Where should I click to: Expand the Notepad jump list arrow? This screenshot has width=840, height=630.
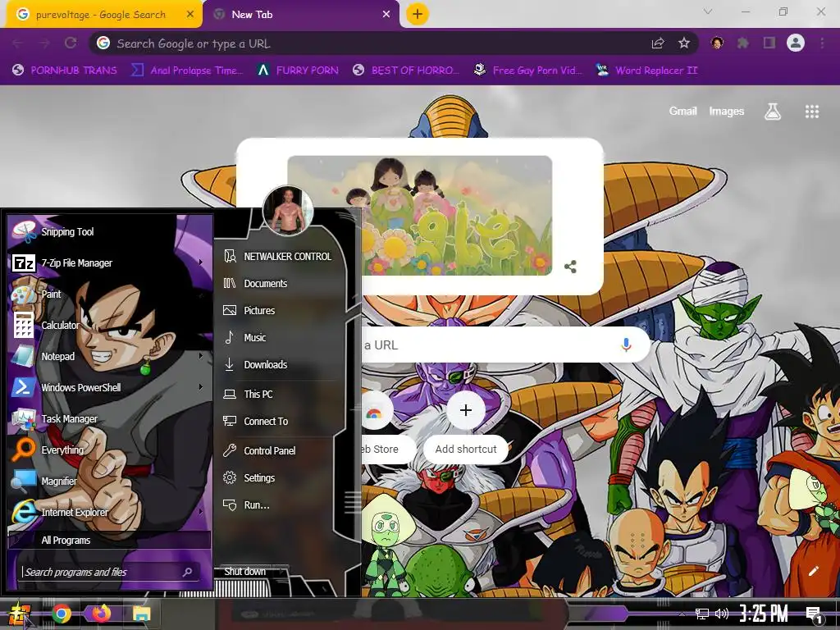(201, 355)
